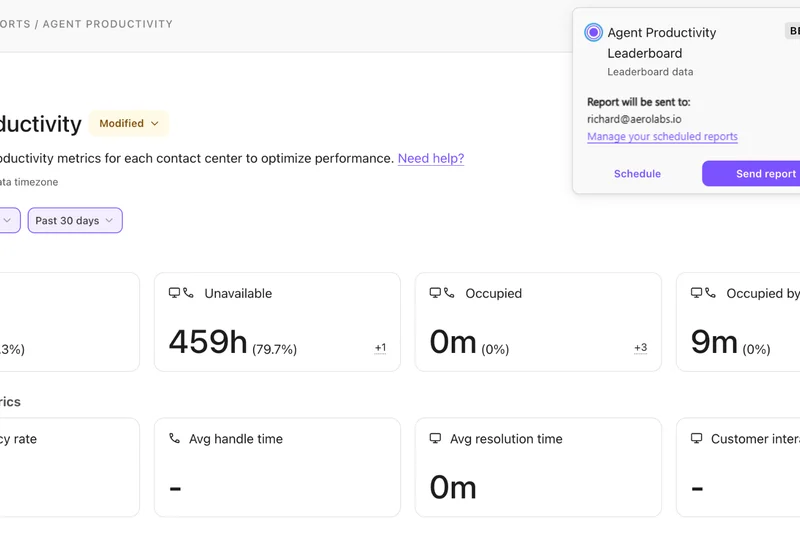Click the monitor icon beside Avg resolution time

point(436,439)
